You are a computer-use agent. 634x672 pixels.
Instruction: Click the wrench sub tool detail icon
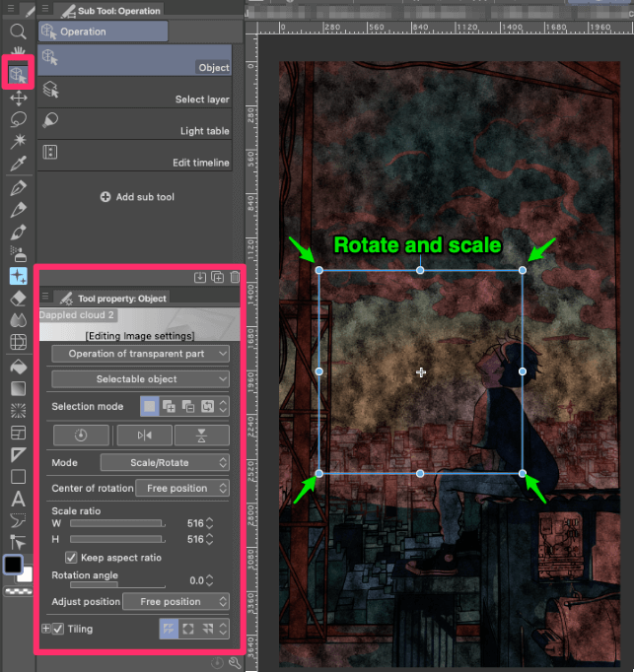[x=235, y=663]
